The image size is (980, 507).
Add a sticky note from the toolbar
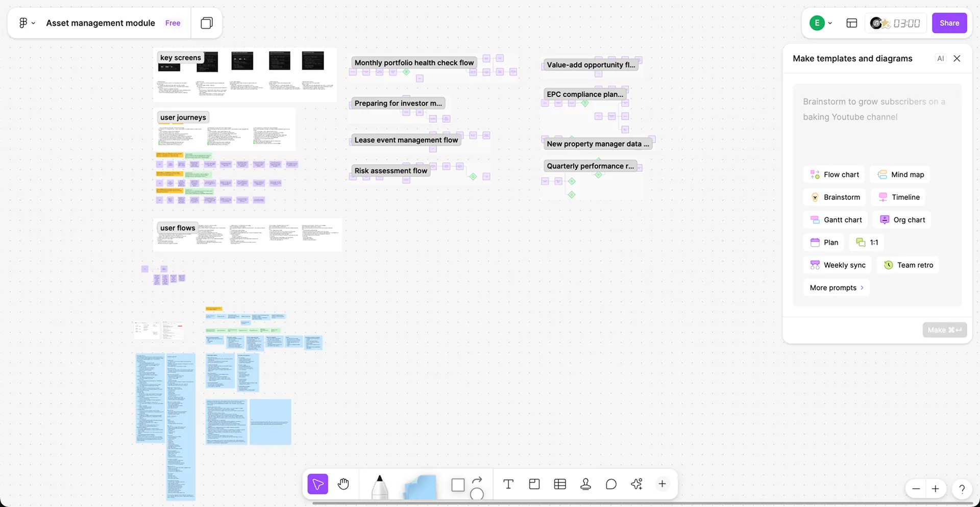point(420,487)
